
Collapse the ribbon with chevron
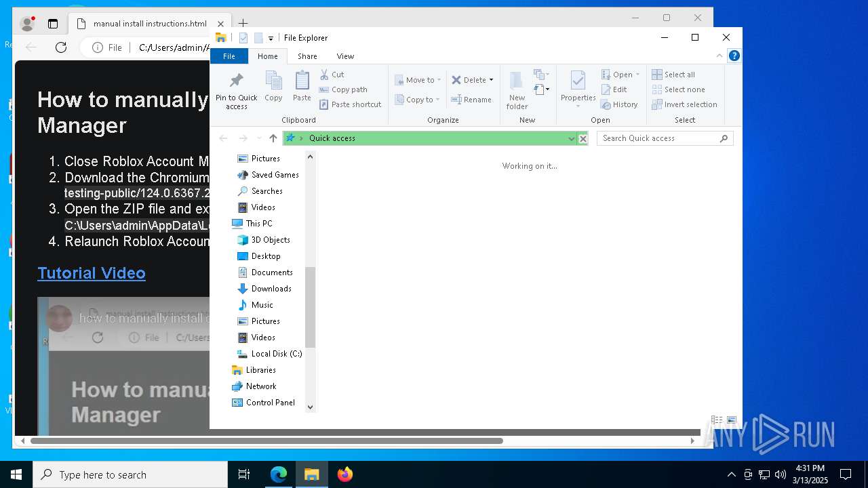(x=719, y=56)
